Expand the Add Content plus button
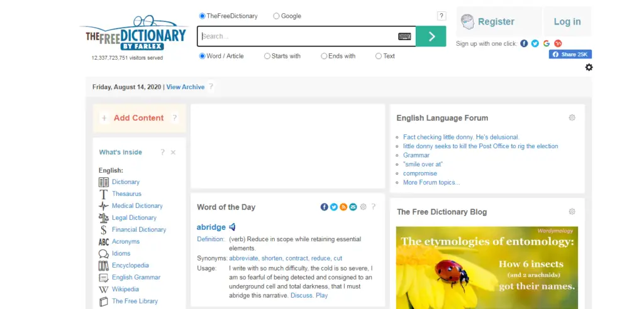Screen dimensions: 644x309 coord(104,118)
